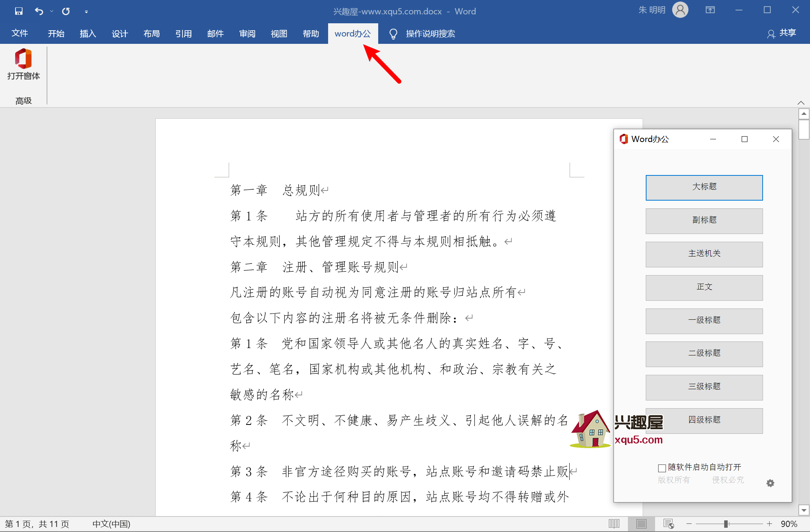
Task: Switch to Web Layout view
Action: (668, 524)
